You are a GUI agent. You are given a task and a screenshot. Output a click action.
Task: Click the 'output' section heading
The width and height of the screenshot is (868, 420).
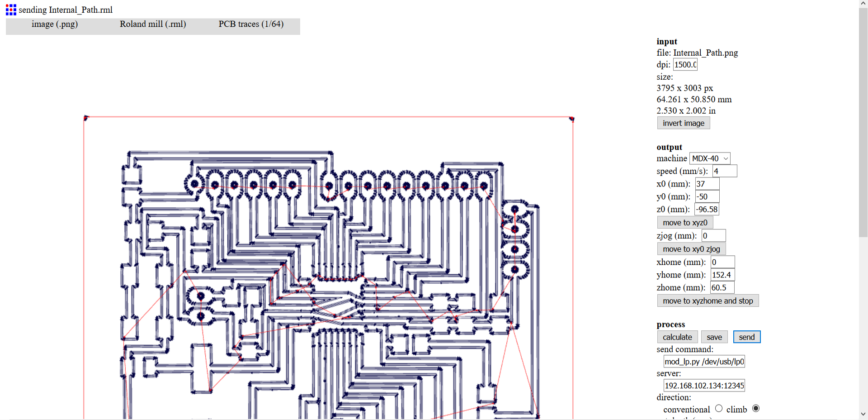point(669,147)
